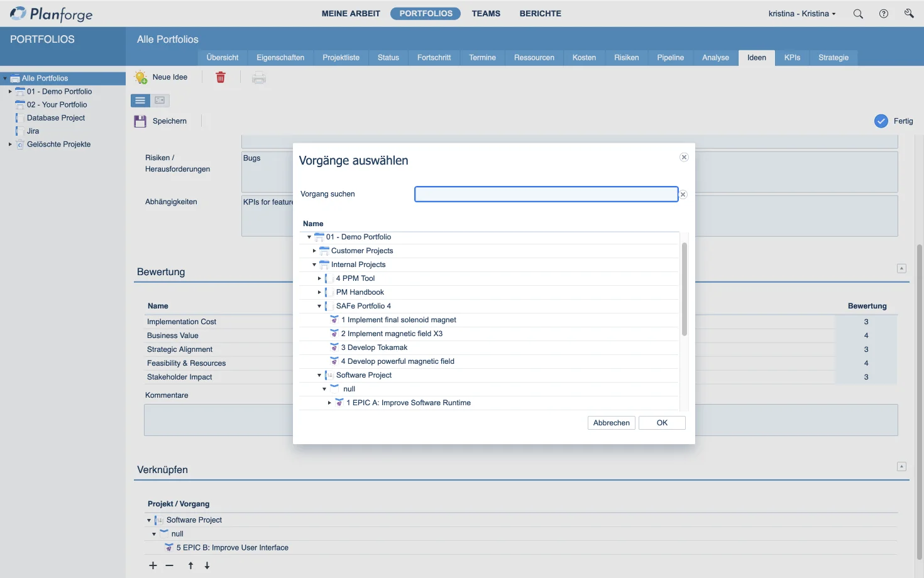Image resolution: width=924 pixels, height=578 pixels.
Task: Click the red trash delete icon
Action: (221, 77)
